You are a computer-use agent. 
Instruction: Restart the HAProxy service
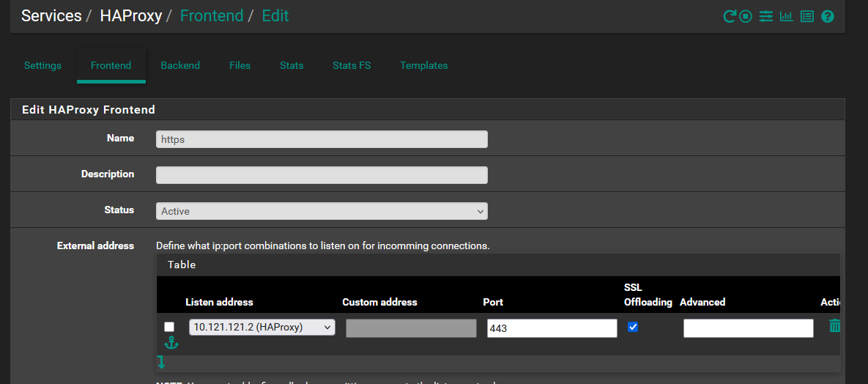pyautogui.click(x=729, y=16)
